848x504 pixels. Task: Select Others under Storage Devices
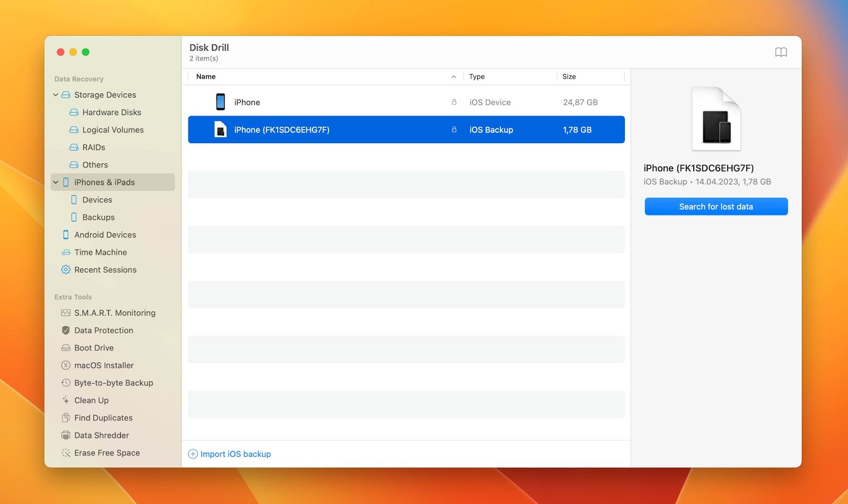95,165
